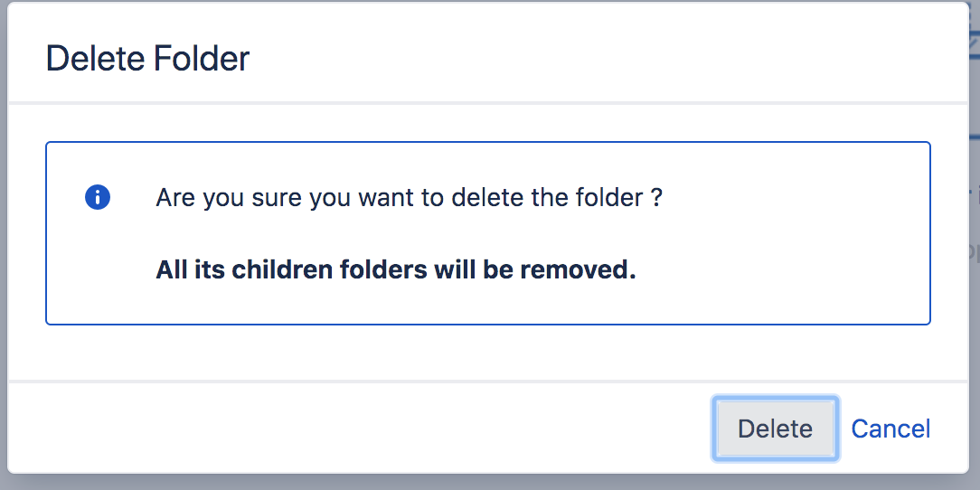Confirm deletion with the Delete button
The width and height of the screenshot is (980, 490).
(x=775, y=429)
